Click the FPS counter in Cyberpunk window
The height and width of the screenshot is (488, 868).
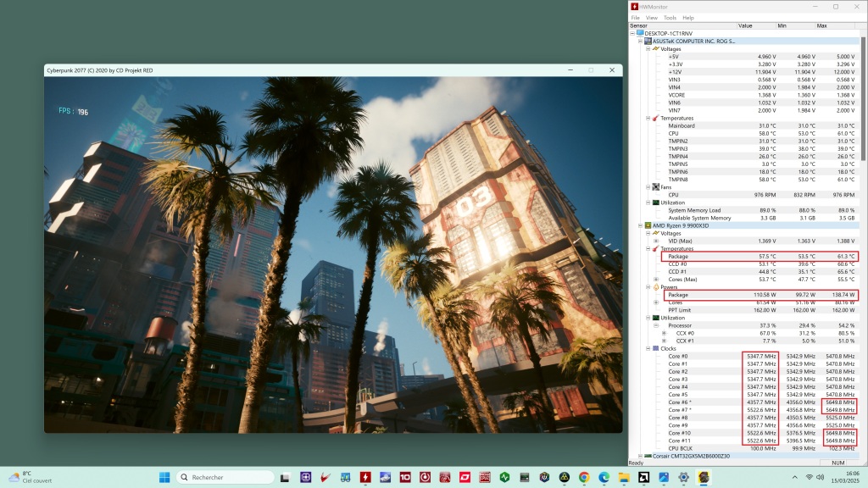pyautogui.click(x=73, y=111)
